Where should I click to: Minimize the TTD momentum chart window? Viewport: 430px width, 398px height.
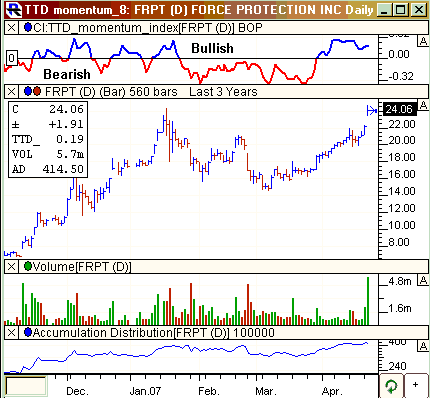[385, 10]
